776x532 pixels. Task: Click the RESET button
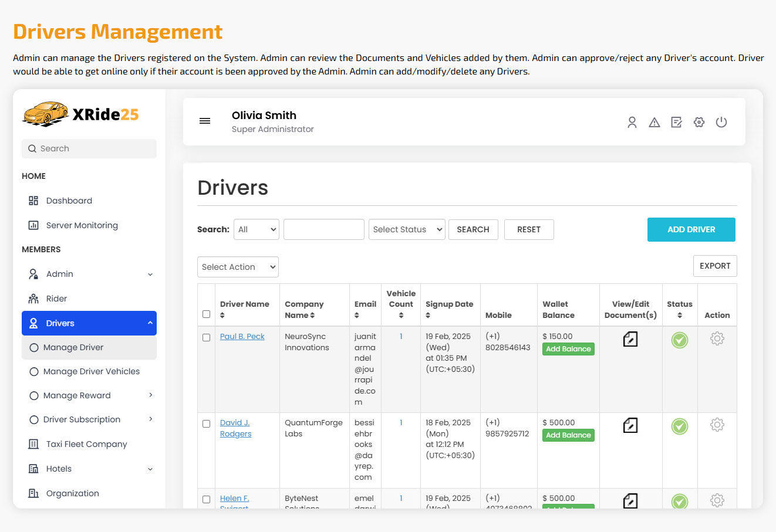pyautogui.click(x=529, y=229)
